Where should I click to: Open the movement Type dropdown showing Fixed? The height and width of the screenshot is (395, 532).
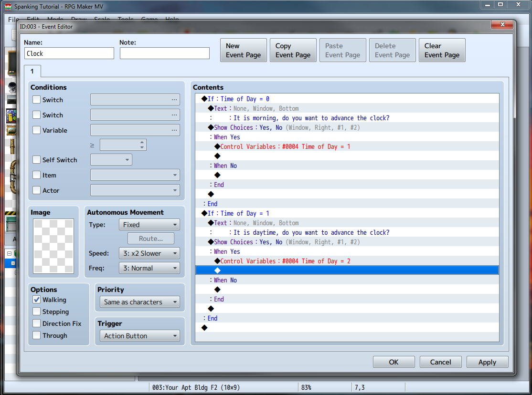pos(149,225)
